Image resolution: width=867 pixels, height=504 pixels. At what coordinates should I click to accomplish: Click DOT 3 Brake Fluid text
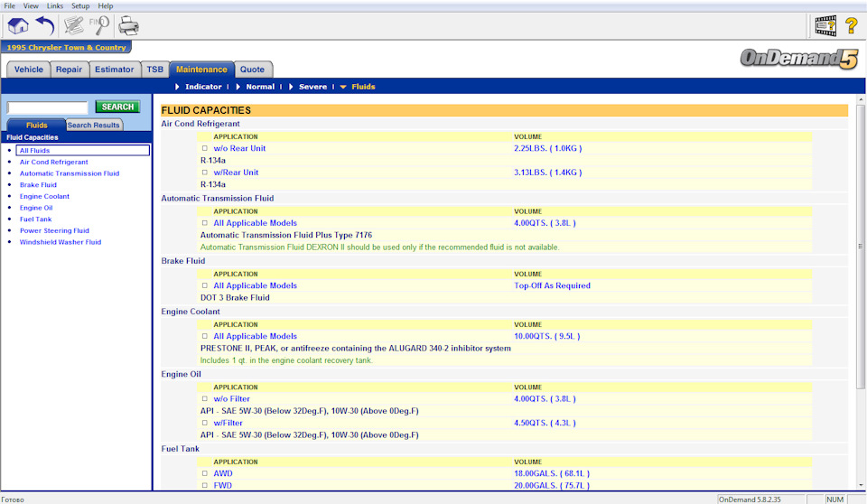235,298
